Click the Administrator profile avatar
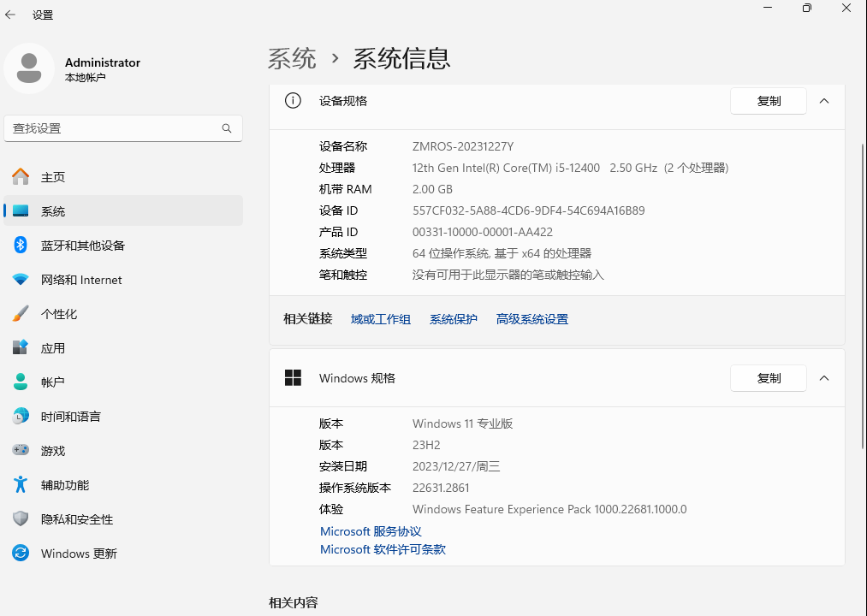 (29, 68)
